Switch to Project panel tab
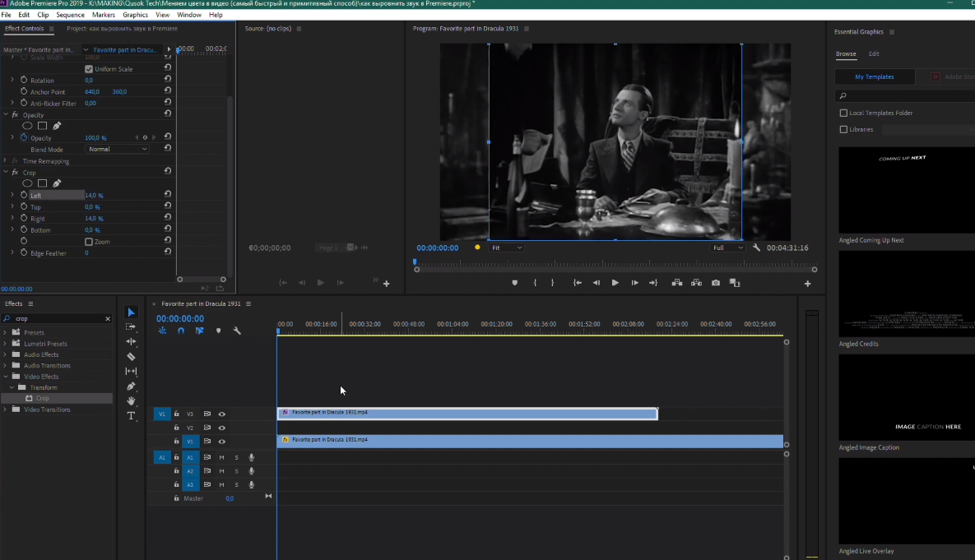975x560 pixels. [122, 29]
